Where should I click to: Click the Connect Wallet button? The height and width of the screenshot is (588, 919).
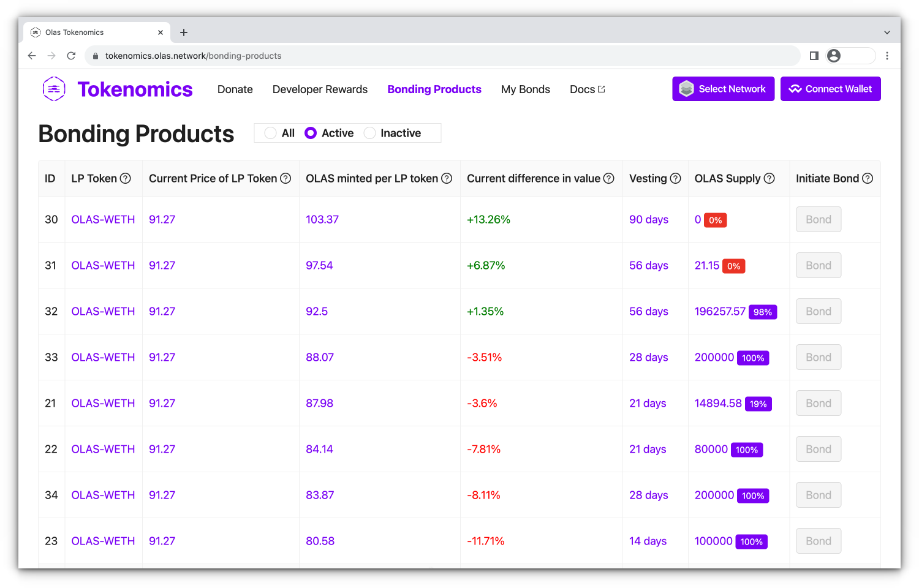830,89
